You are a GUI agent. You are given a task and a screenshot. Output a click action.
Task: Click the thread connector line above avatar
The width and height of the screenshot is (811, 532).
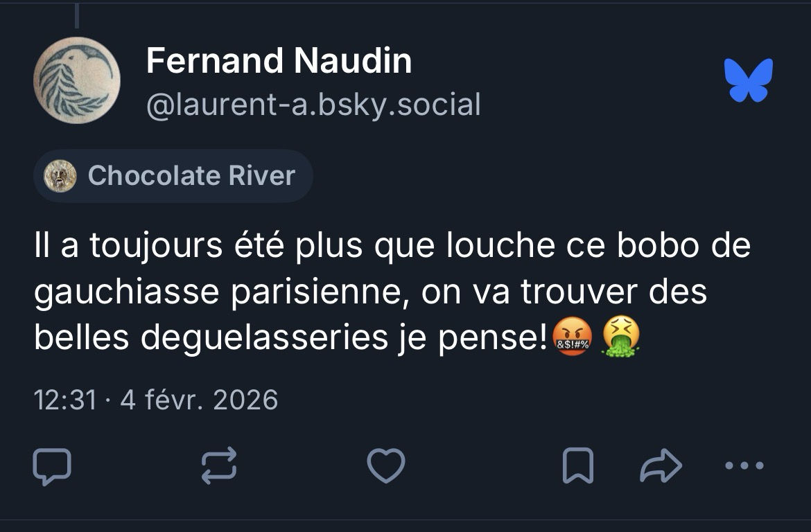pyautogui.click(x=76, y=14)
